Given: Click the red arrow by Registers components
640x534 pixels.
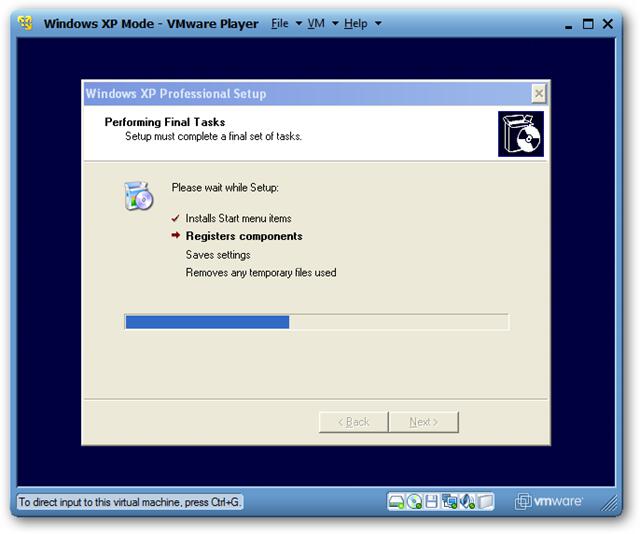Looking at the screenshot, I should (x=176, y=235).
